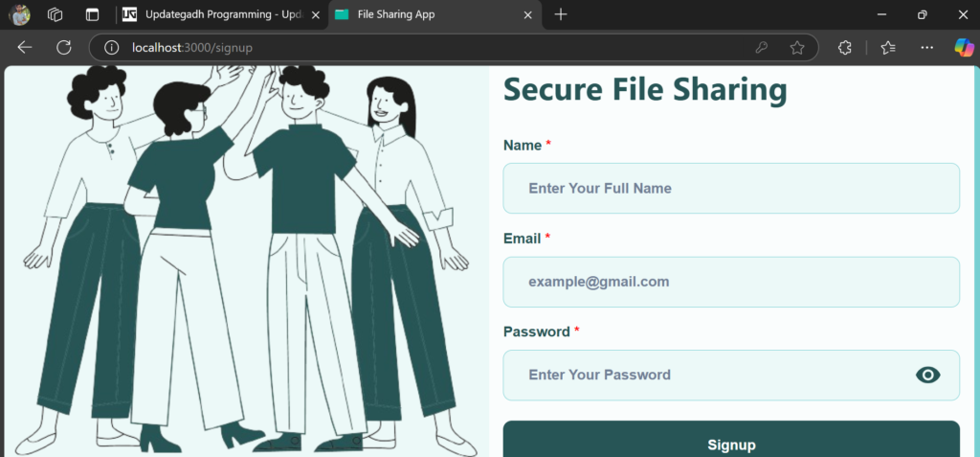Click the Enter Your Password field
980x457 pixels.
pyautogui.click(x=731, y=375)
